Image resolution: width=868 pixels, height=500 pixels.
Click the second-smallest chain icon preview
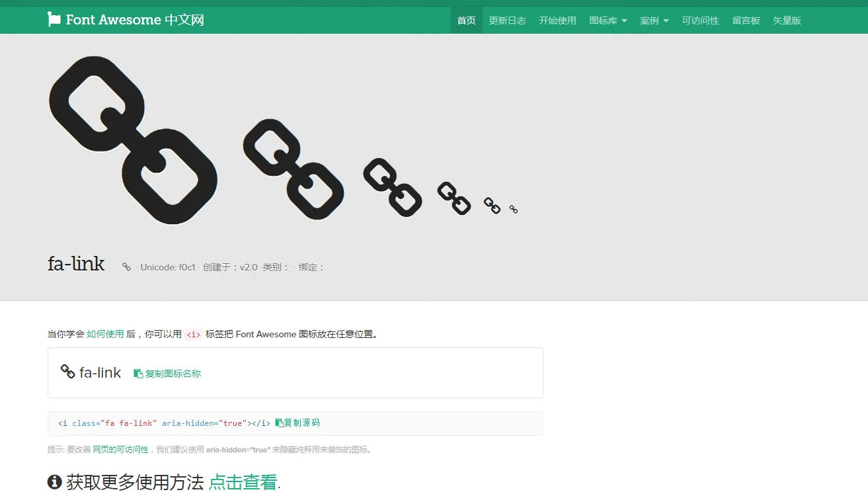492,206
